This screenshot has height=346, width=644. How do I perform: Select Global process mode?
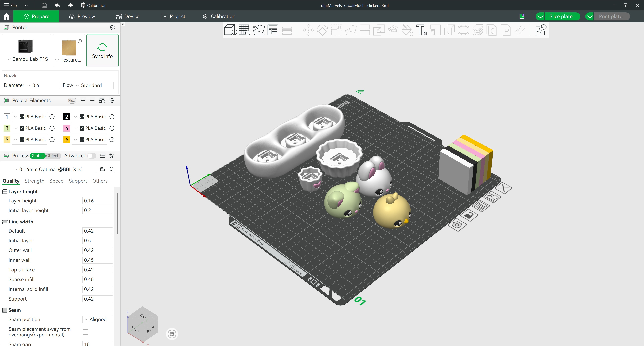[x=38, y=156]
